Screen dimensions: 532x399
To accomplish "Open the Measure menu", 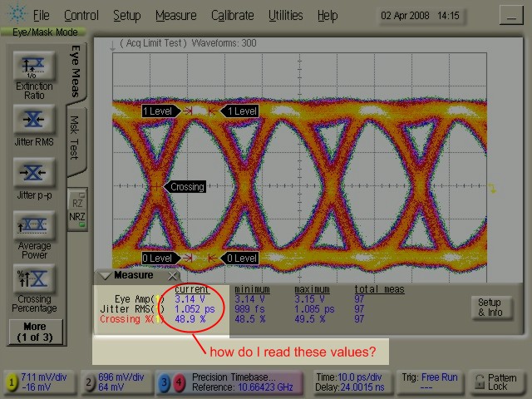I will 175,15.
